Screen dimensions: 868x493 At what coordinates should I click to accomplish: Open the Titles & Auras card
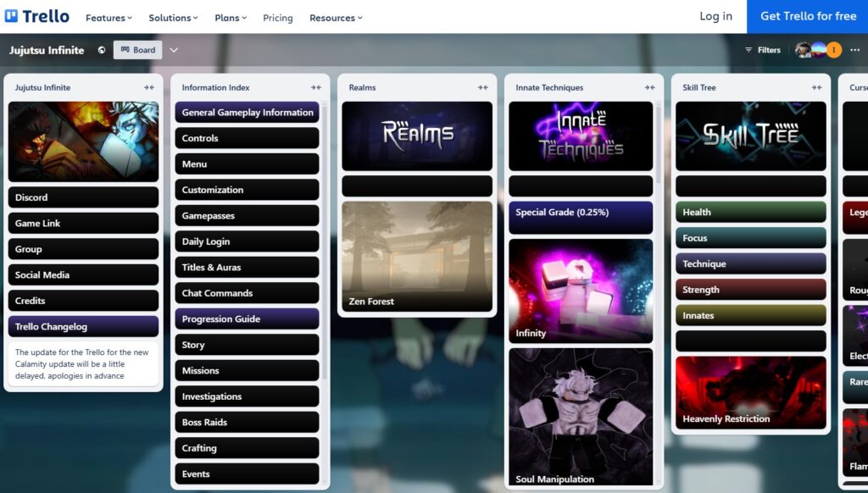[247, 267]
